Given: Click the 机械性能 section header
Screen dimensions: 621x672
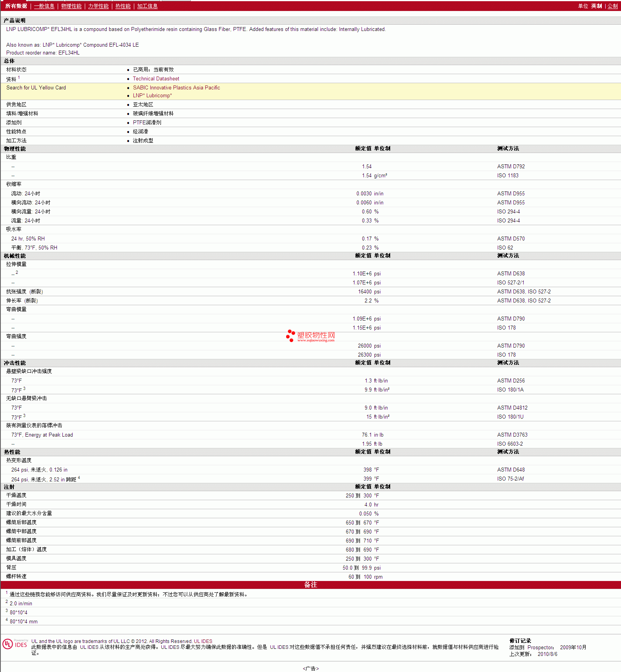Looking at the screenshot, I should [15, 256].
